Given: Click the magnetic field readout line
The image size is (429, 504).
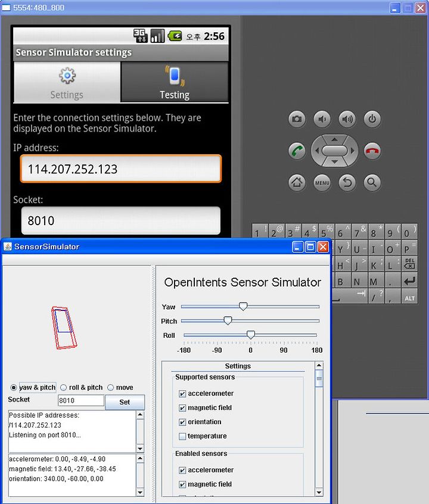Looking at the screenshot, I should click(x=63, y=469).
